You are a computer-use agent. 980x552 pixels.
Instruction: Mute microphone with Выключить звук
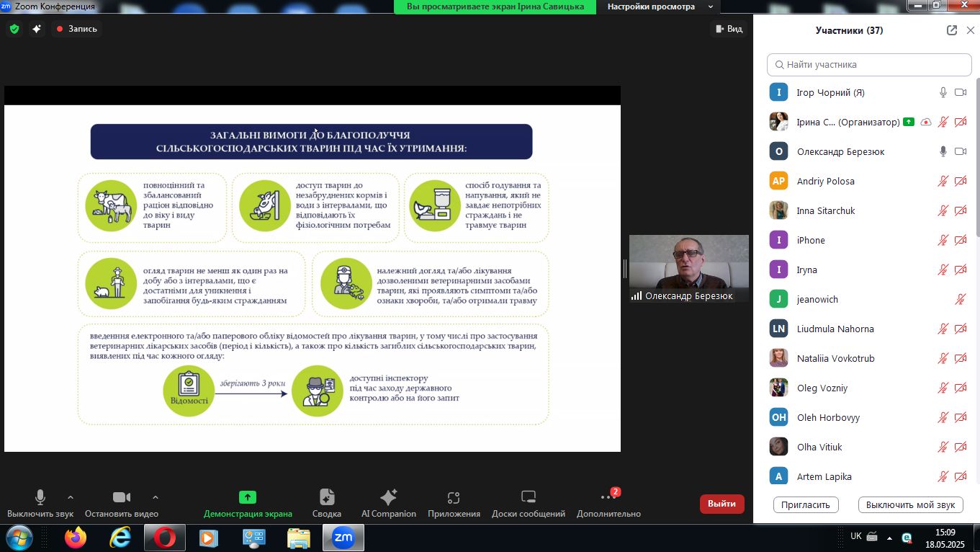40,503
